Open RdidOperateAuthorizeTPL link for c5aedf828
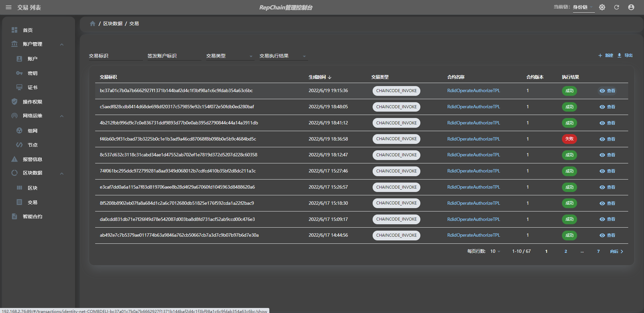The height and width of the screenshot is (313, 644). (x=473, y=107)
